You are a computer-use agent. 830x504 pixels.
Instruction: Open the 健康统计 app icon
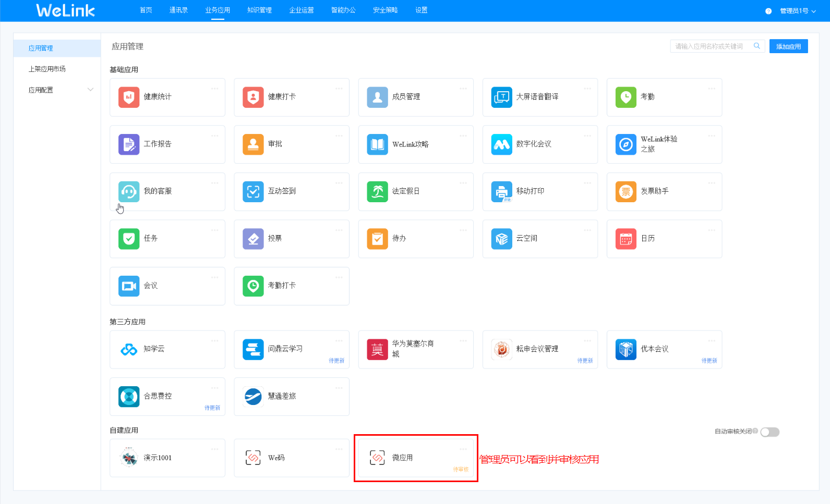(x=129, y=97)
